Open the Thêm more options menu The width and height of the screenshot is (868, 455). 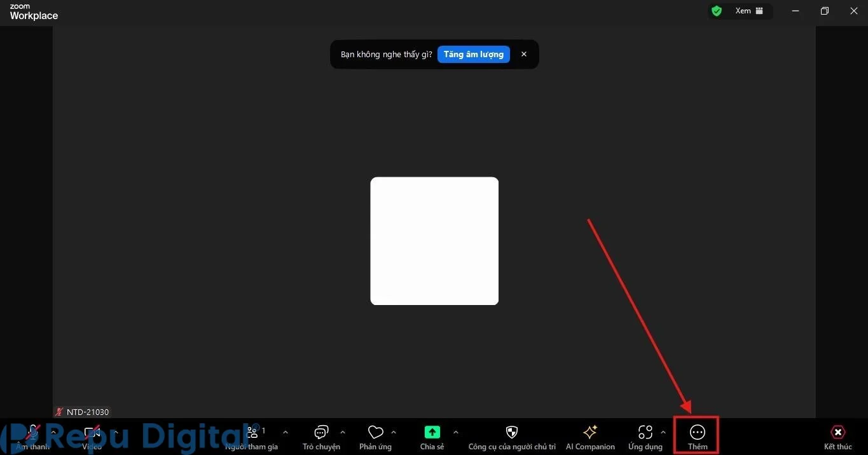[x=697, y=436]
